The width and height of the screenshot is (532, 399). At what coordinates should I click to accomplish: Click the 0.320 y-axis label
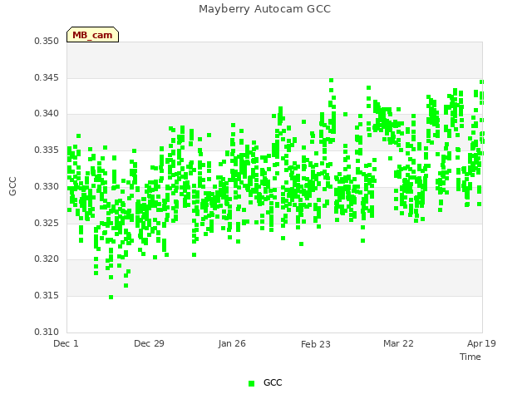pyautogui.click(x=47, y=259)
